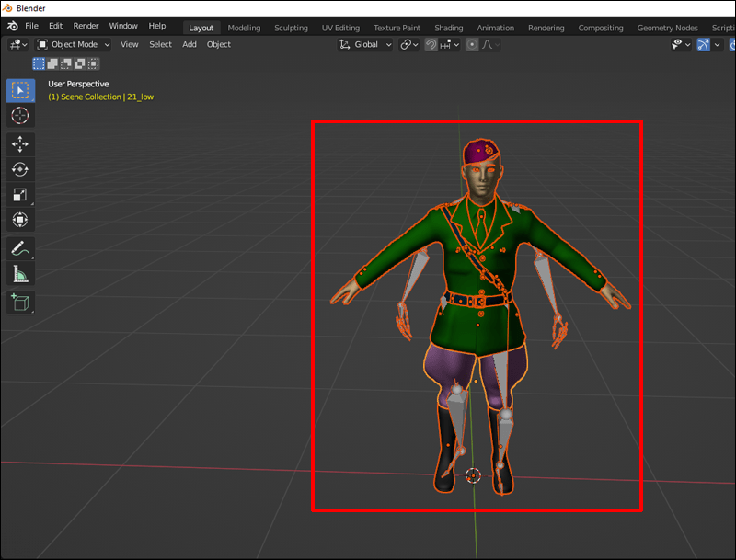Open the Object Mode dropdown

(x=75, y=44)
